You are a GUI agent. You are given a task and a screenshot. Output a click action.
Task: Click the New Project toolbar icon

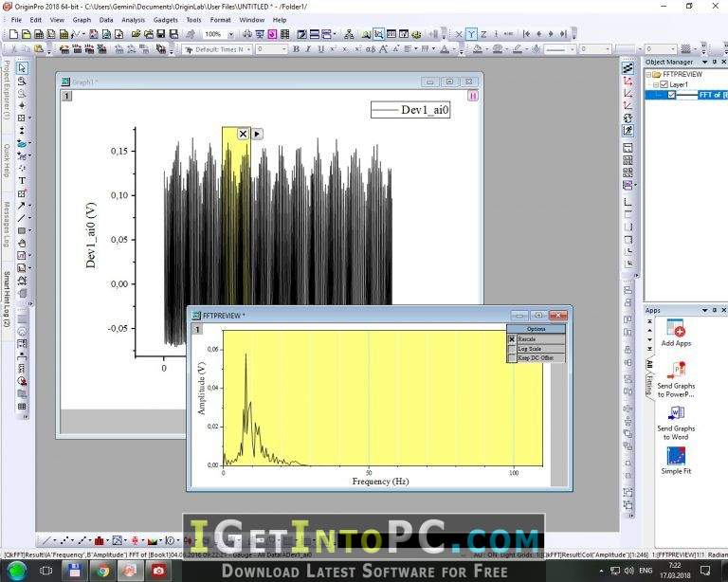point(13,34)
